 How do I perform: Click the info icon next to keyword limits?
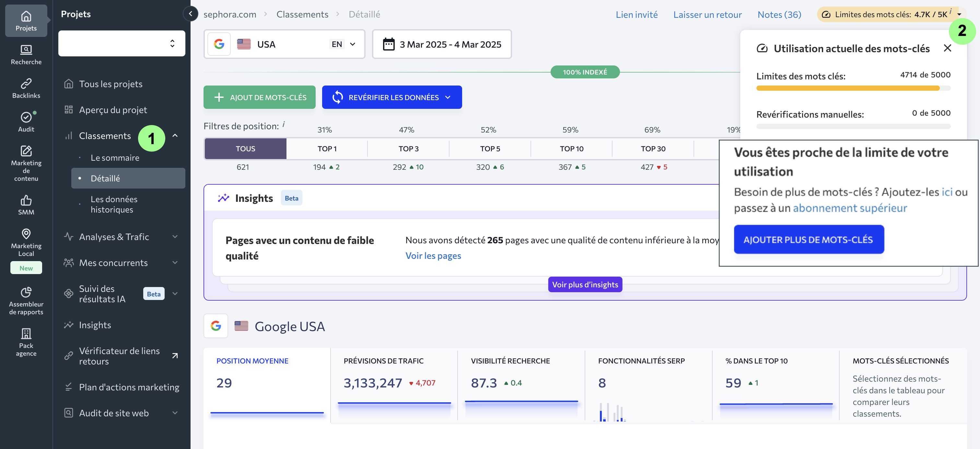(950, 11)
